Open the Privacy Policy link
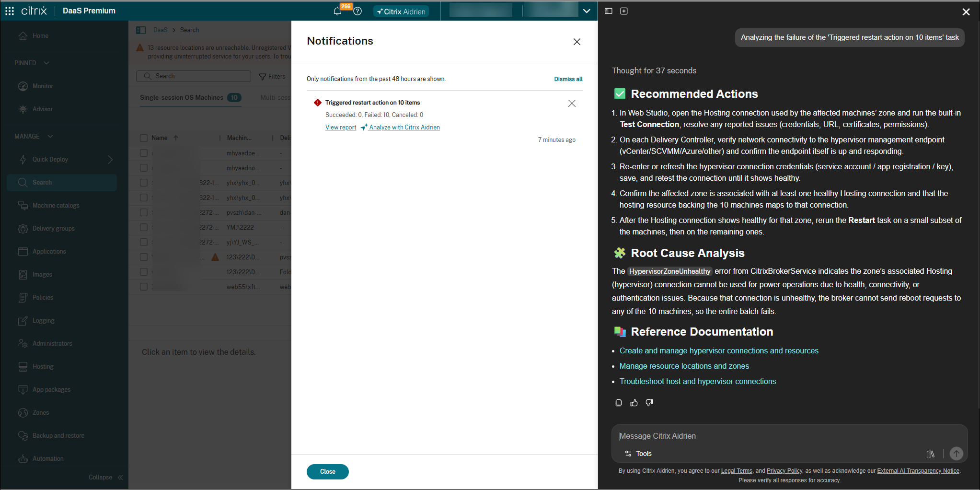This screenshot has width=980, height=490. tap(784, 471)
